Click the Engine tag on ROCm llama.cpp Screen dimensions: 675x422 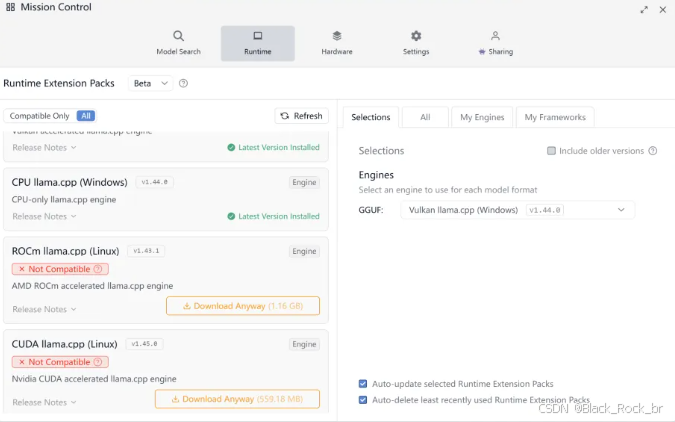304,251
